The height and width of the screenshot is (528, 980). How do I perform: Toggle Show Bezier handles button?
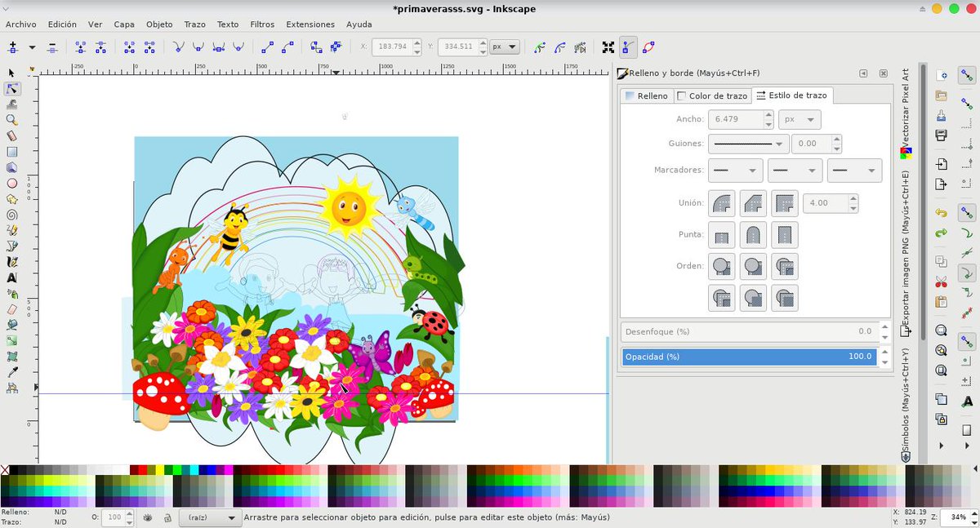coord(628,47)
